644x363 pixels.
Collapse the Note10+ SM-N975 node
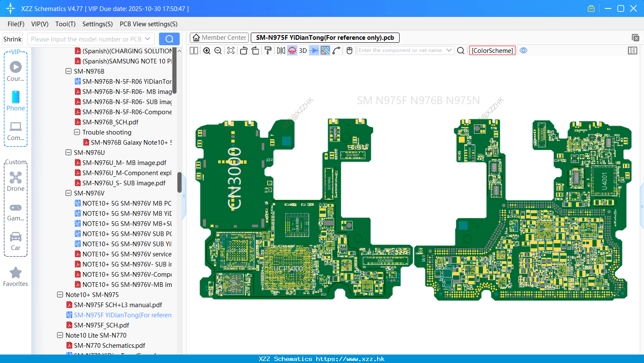click(x=60, y=295)
